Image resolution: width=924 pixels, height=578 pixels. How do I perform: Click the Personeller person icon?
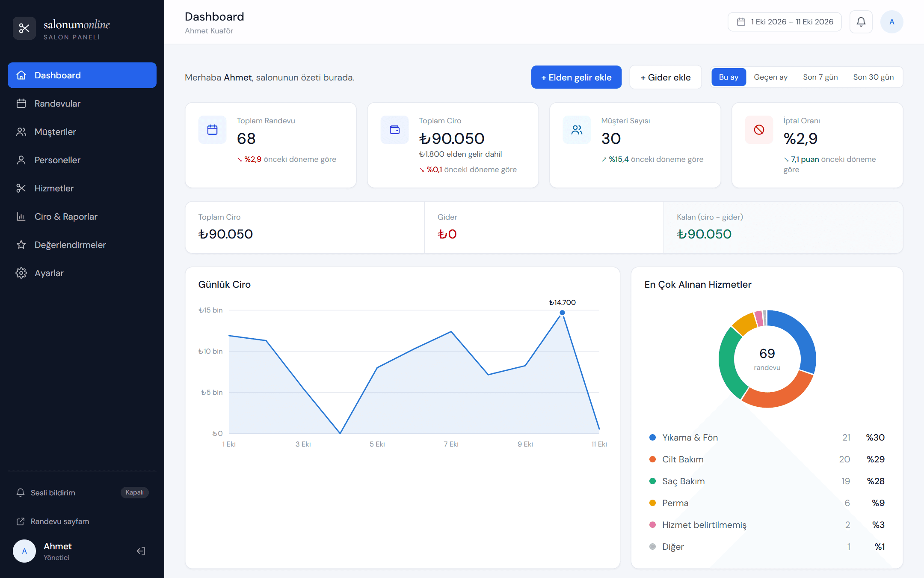click(x=21, y=160)
